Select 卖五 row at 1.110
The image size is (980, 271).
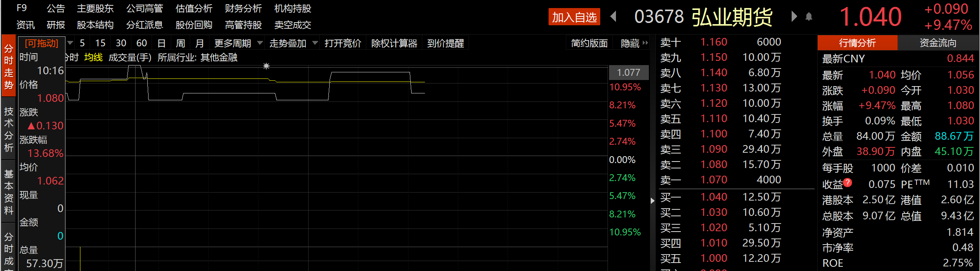721,119
